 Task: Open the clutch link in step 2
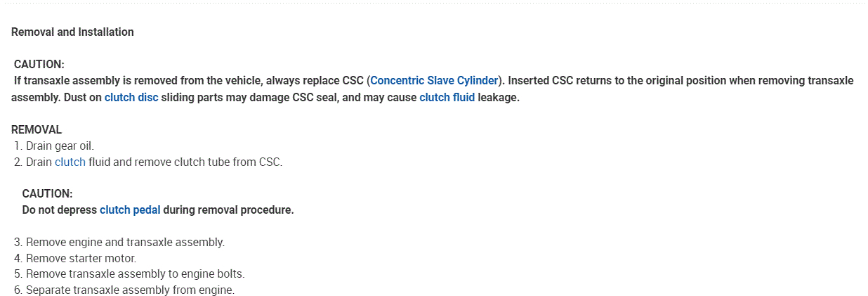[x=70, y=162]
